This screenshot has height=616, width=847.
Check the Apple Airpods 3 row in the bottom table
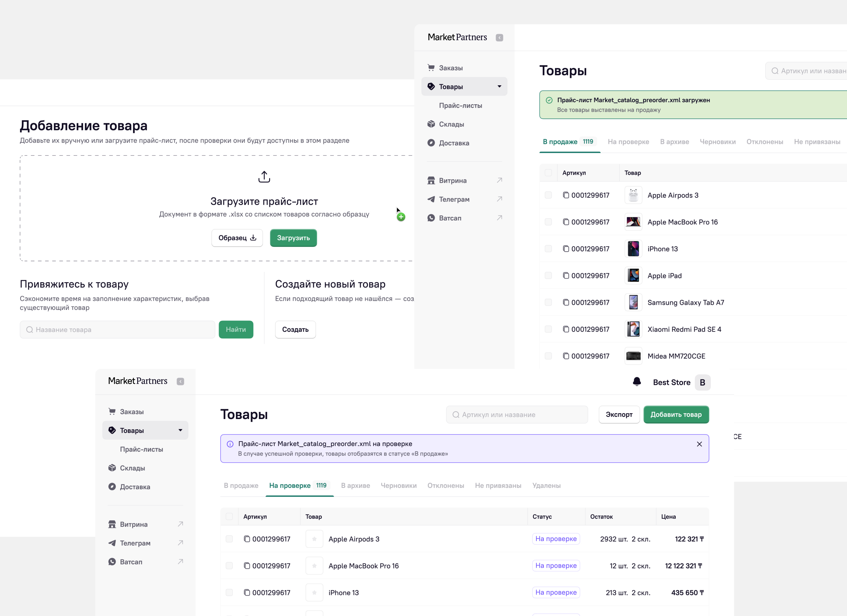pos(229,539)
